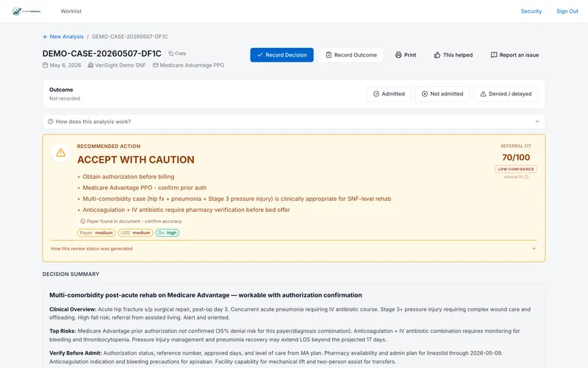Click the triangle icon in Denied / delayed
Image resolution: width=588 pixels, height=368 pixels.
(483, 94)
